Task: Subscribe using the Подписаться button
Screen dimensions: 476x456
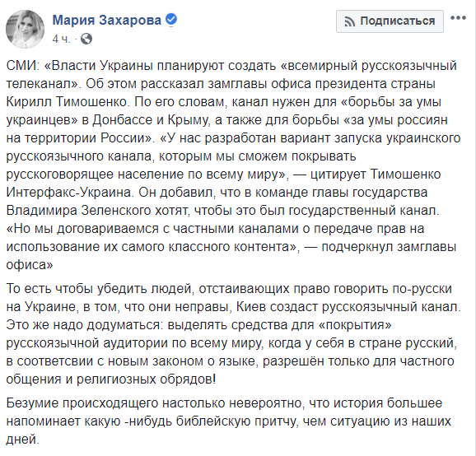Action: coord(390,21)
